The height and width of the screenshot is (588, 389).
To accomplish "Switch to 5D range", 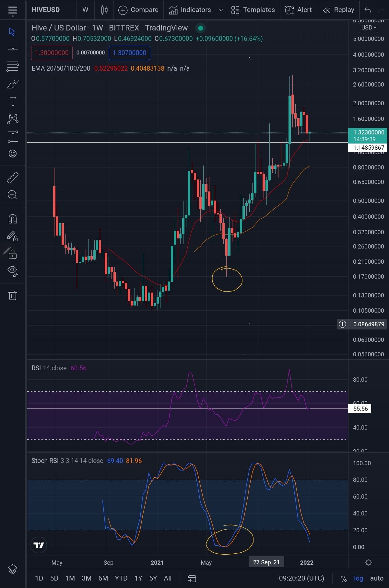I will pyautogui.click(x=54, y=578).
